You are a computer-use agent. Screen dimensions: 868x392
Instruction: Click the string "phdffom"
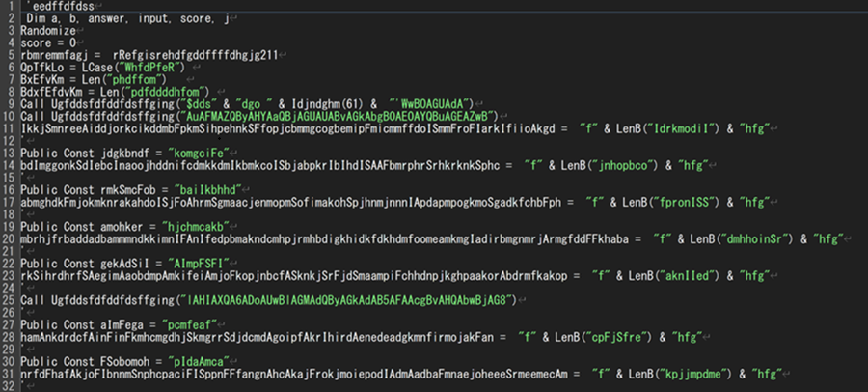coord(134,79)
